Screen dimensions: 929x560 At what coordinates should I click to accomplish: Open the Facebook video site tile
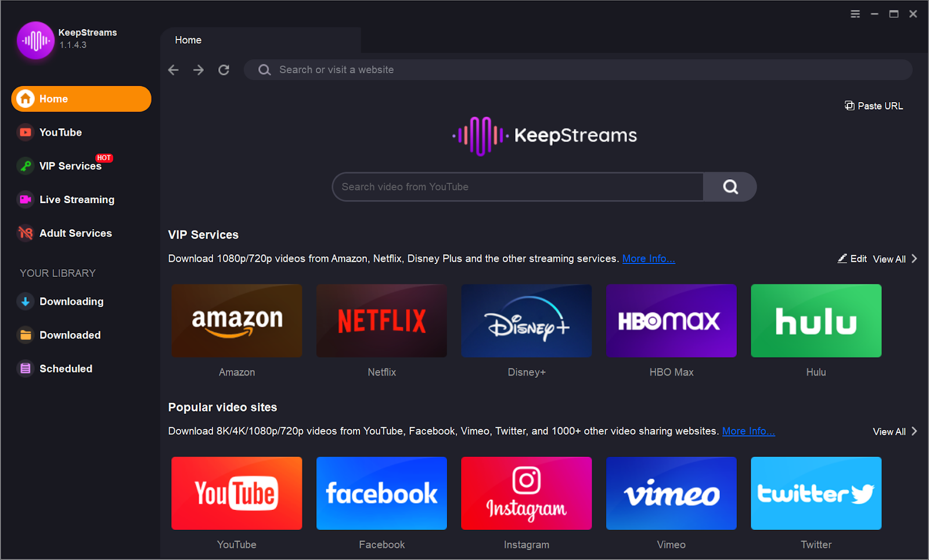[381, 493]
